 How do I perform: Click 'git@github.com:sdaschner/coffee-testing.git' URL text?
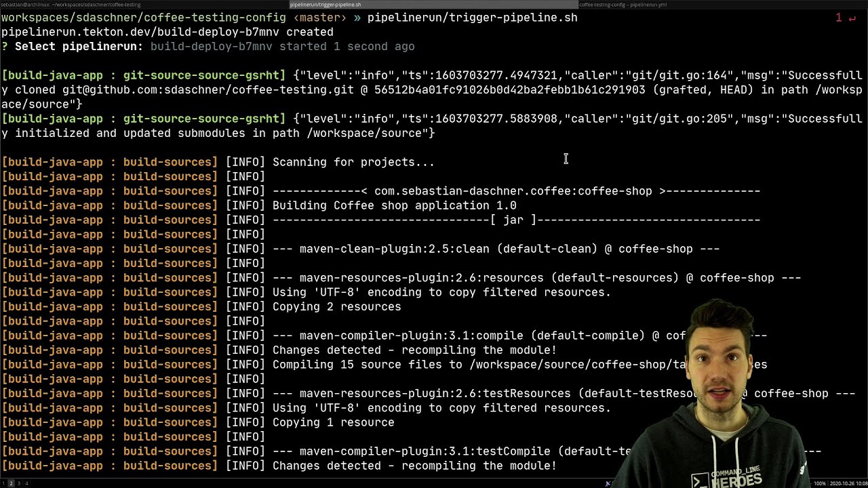point(208,89)
